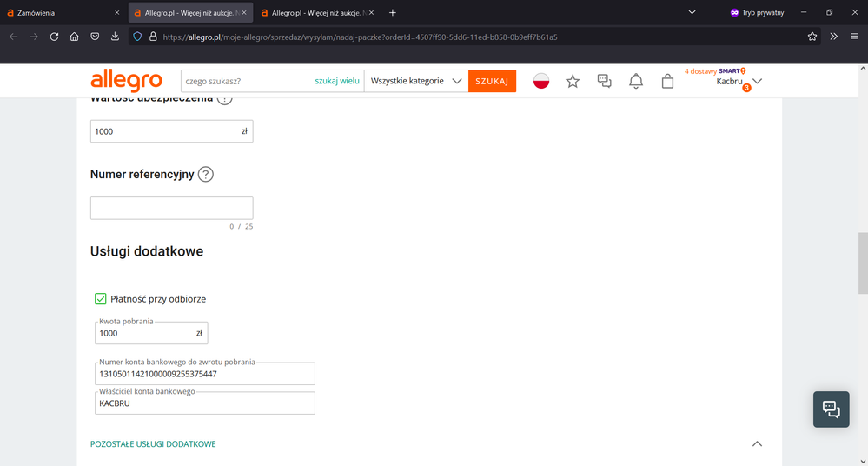Expand Kacbru account menu

[757, 81]
